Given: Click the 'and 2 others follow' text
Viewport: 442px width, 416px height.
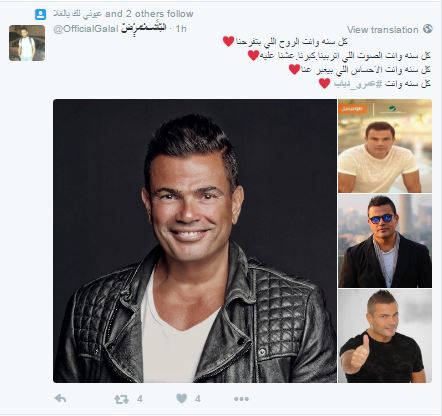Looking at the screenshot, I should (x=149, y=14).
